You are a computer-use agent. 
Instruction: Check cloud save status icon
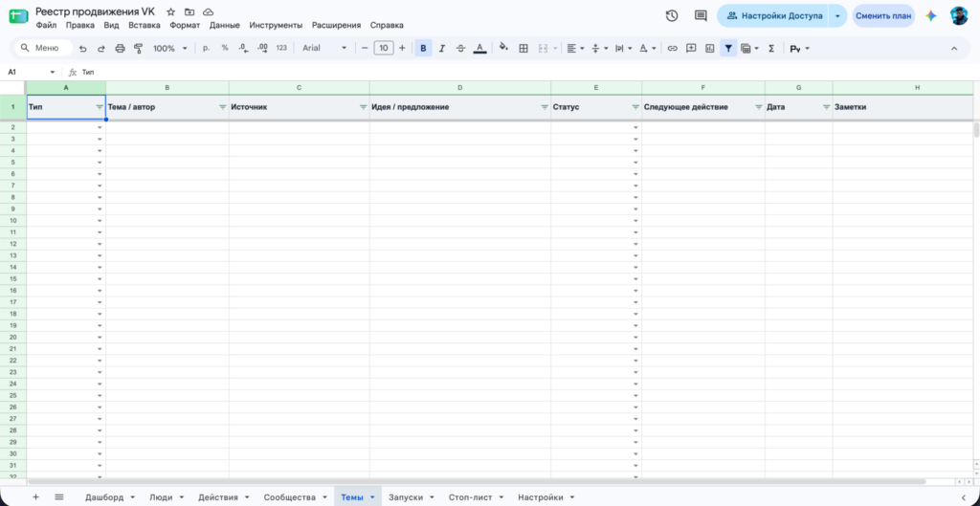click(x=208, y=11)
